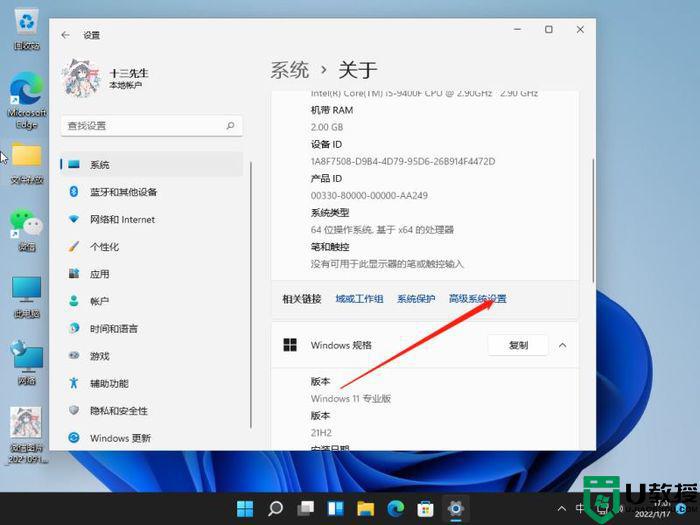This screenshot has height=525, width=700.
Task: Open the 系统保护 link
Action: (x=416, y=299)
